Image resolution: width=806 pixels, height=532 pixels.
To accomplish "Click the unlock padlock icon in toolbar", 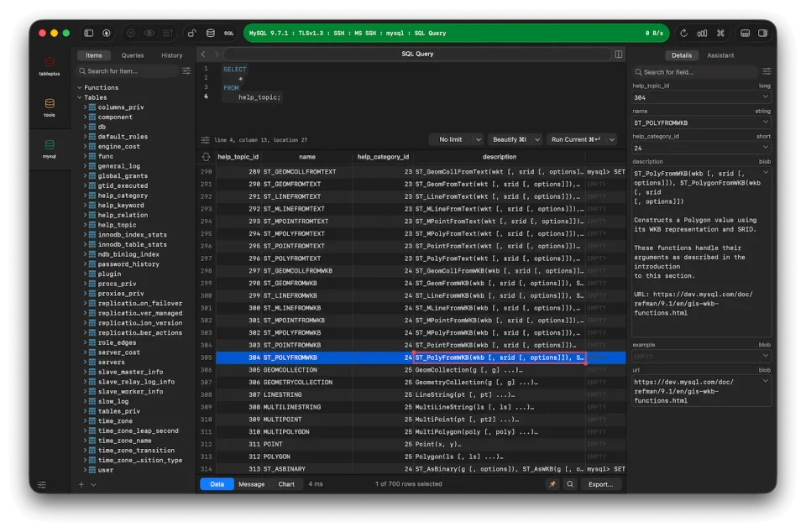I will [x=191, y=33].
